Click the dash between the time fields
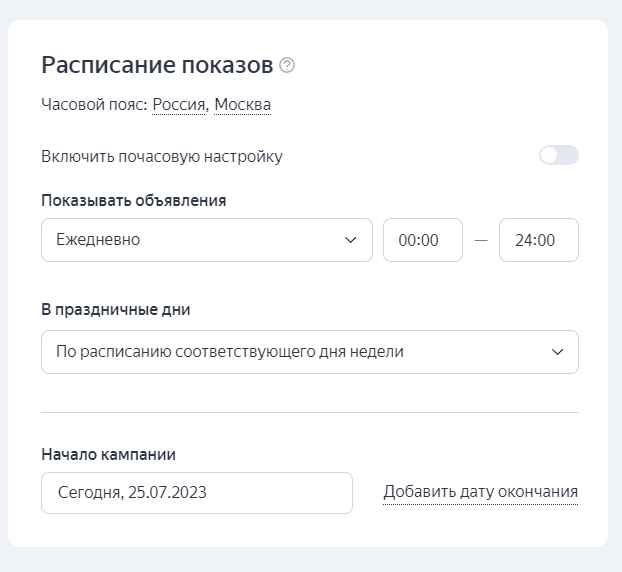 click(x=481, y=240)
